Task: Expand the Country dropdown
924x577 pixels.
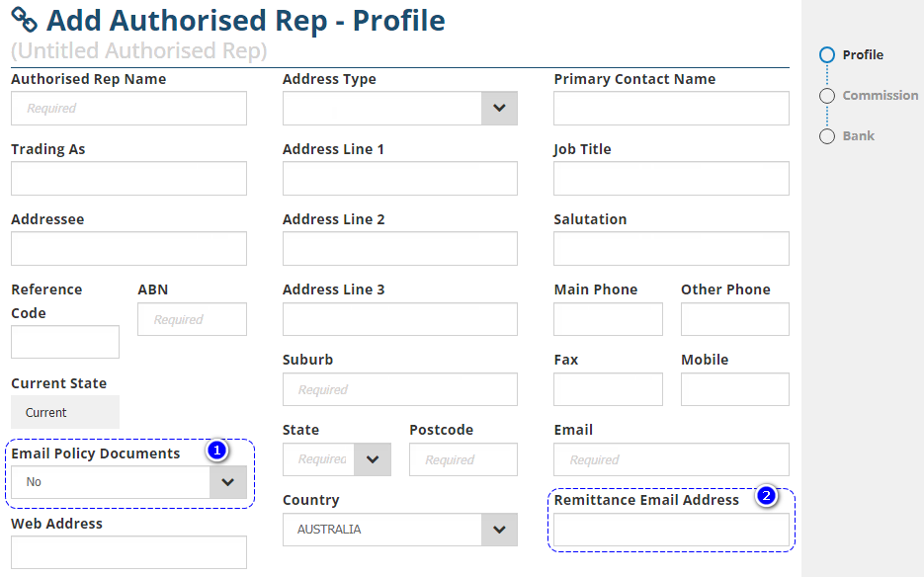Action: [499, 530]
